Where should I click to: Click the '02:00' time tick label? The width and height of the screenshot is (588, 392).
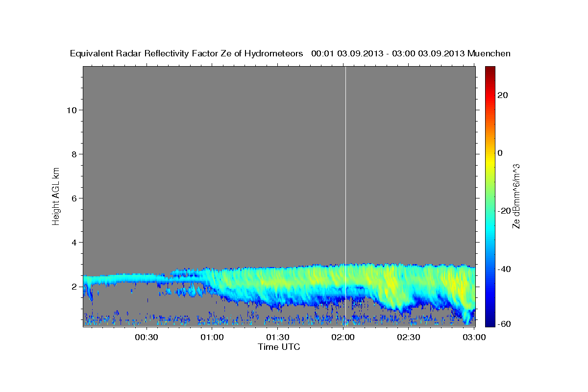tap(343, 338)
